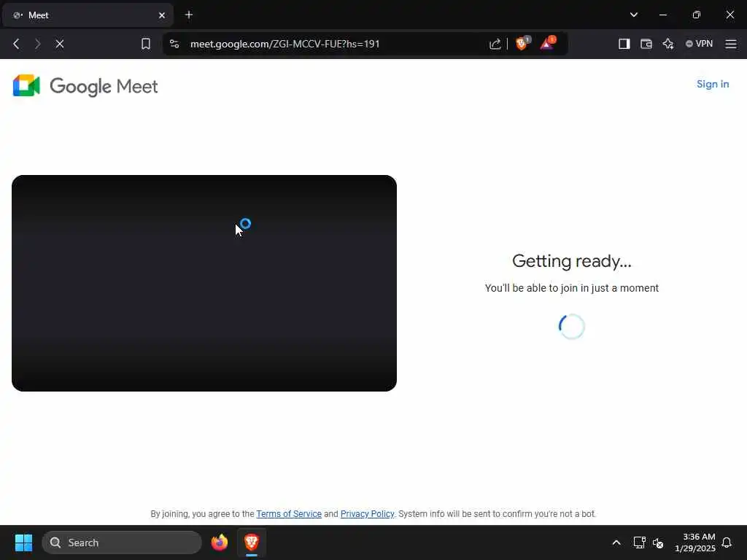747x560 pixels.
Task: Click the address bar URL
Action: pyautogui.click(x=285, y=44)
